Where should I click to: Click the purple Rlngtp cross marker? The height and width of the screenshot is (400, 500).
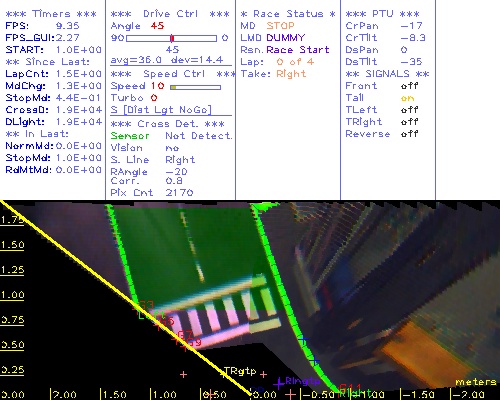tap(279, 383)
